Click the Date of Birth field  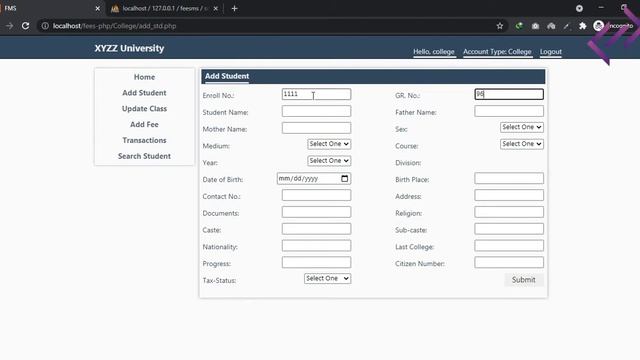click(x=314, y=179)
